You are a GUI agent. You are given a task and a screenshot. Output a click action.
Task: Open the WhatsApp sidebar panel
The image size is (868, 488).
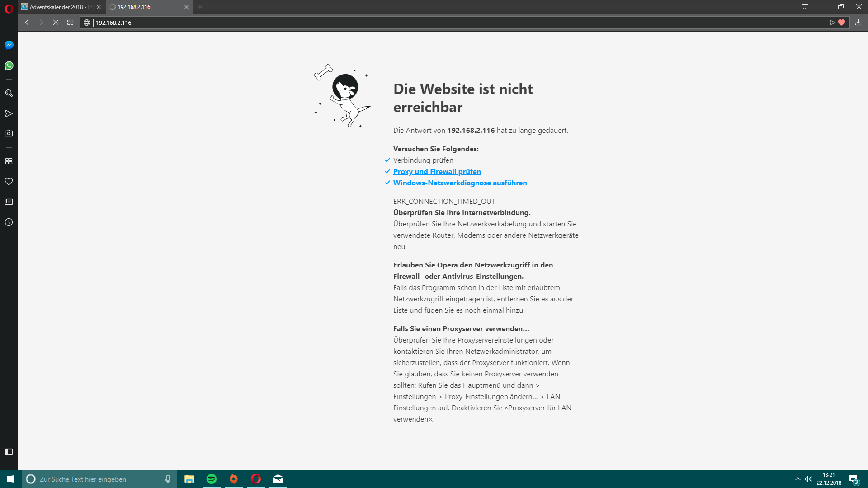click(x=9, y=66)
